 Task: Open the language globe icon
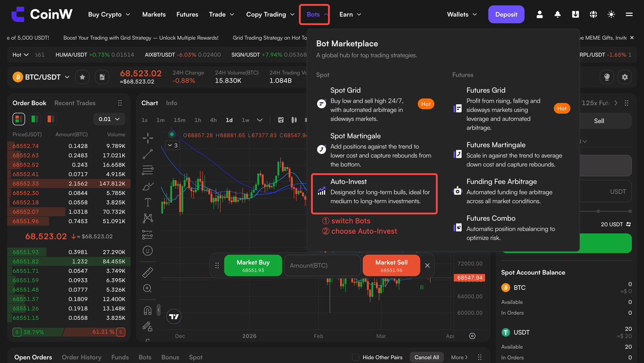coord(593,15)
